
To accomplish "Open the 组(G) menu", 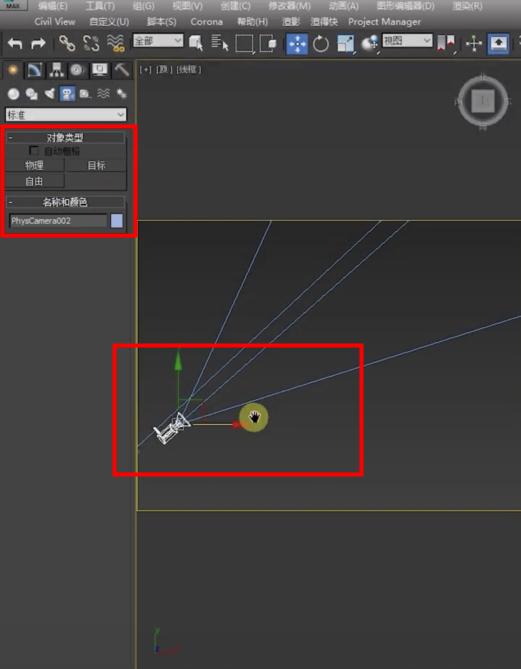I will [x=143, y=6].
